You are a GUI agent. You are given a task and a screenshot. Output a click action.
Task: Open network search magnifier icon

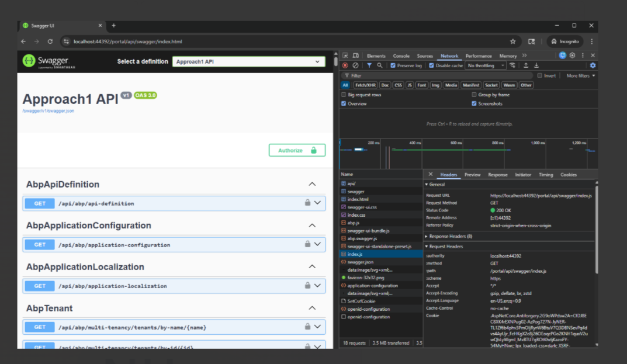(379, 65)
